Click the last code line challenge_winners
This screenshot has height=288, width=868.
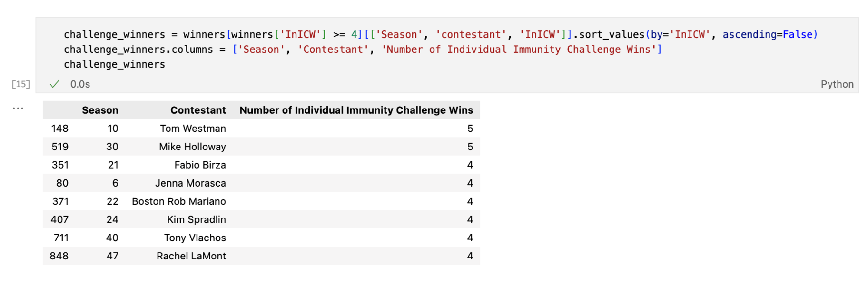[x=114, y=64]
